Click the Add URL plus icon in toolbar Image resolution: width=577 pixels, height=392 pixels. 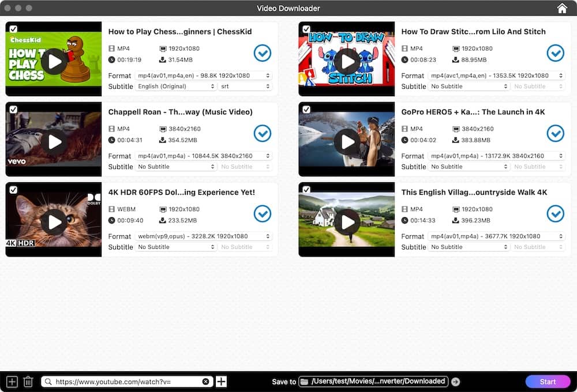pyautogui.click(x=12, y=381)
